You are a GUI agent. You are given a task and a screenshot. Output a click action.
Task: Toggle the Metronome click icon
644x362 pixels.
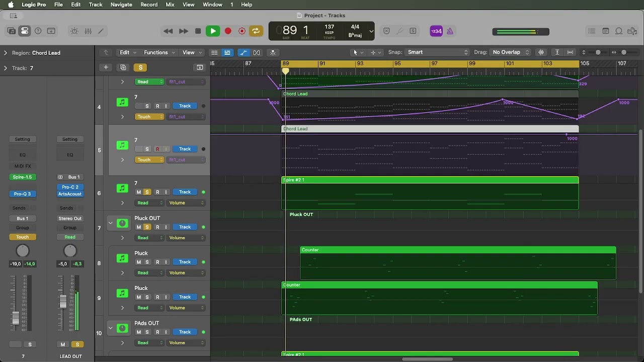450,31
